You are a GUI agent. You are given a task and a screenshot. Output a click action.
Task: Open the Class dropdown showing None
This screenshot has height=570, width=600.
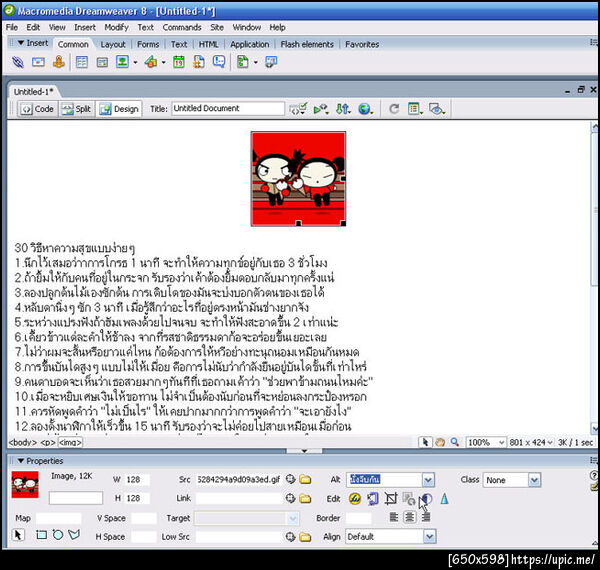point(534,480)
